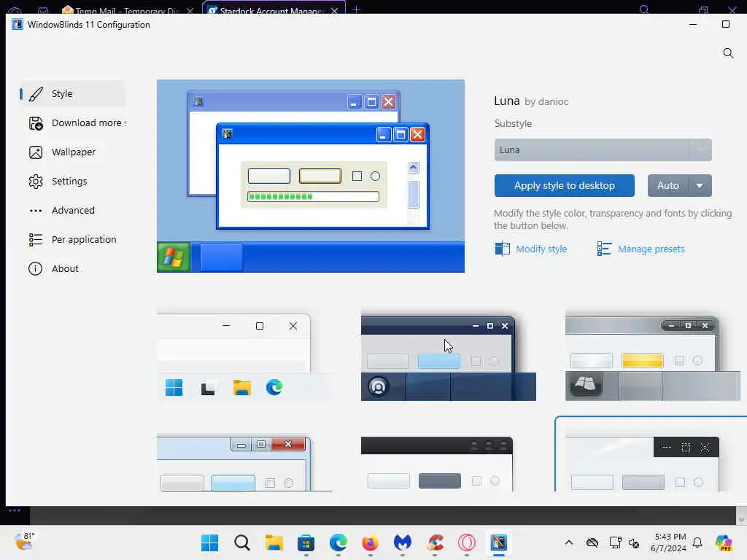Click the About info icon
Image resolution: width=747 pixels, height=560 pixels.
(x=35, y=268)
